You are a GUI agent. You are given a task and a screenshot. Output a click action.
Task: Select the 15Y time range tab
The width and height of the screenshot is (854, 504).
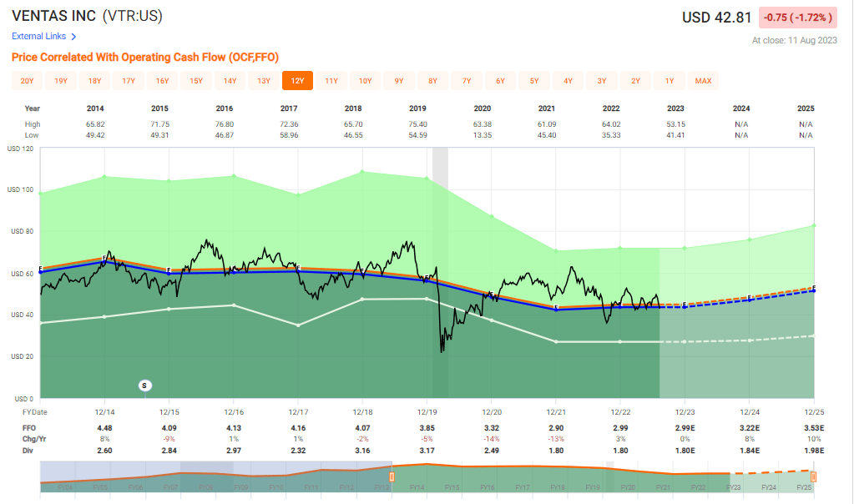pos(196,81)
